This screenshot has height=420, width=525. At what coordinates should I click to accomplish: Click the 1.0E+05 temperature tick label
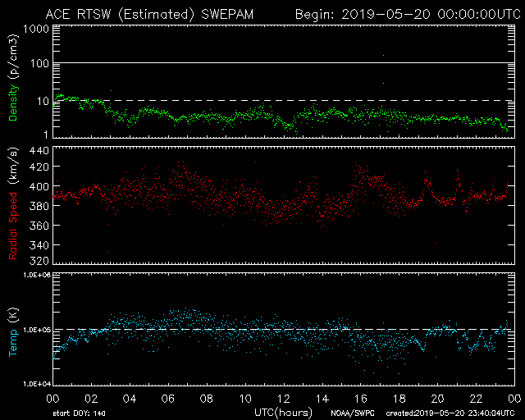pyautogui.click(x=38, y=329)
